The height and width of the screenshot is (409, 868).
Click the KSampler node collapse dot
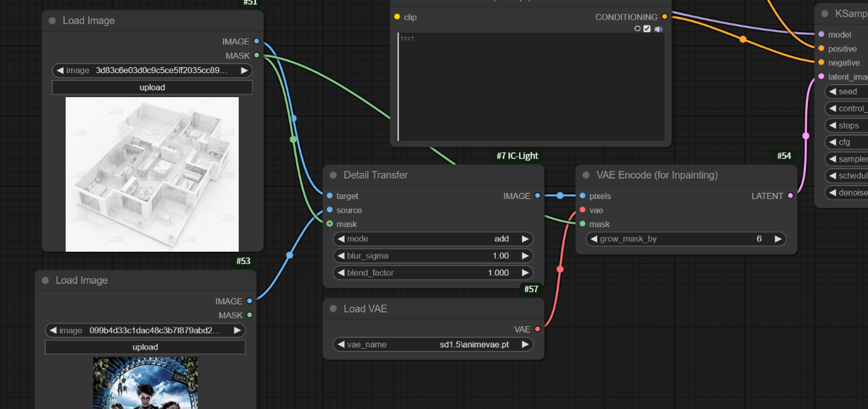tap(825, 14)
